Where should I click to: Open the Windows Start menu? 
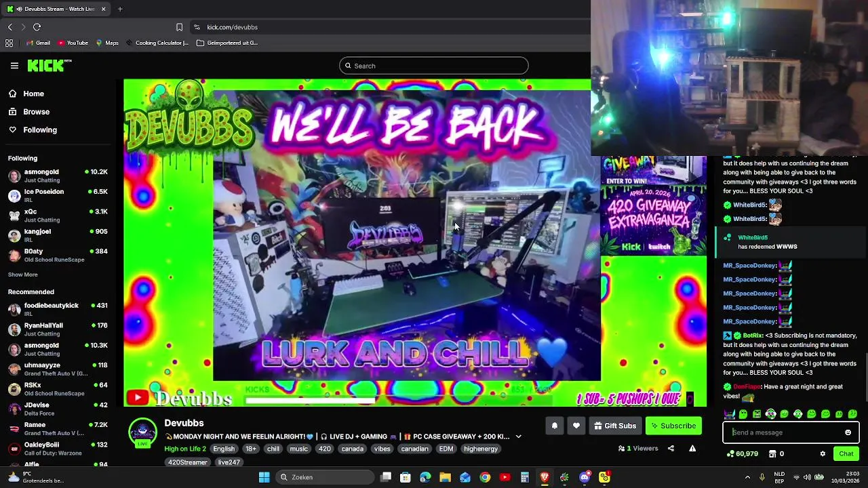tap(264, 477)
